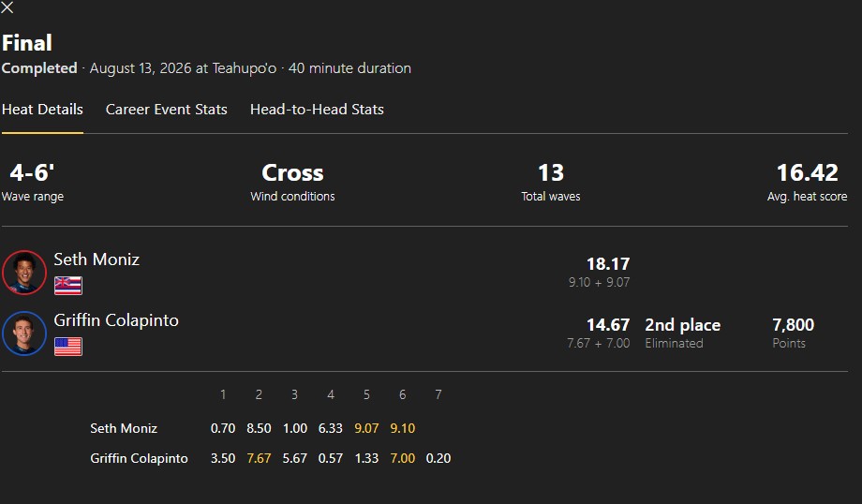
Task: Click Seth Moniz row label in wave table
Action: (x=124, y=428)
